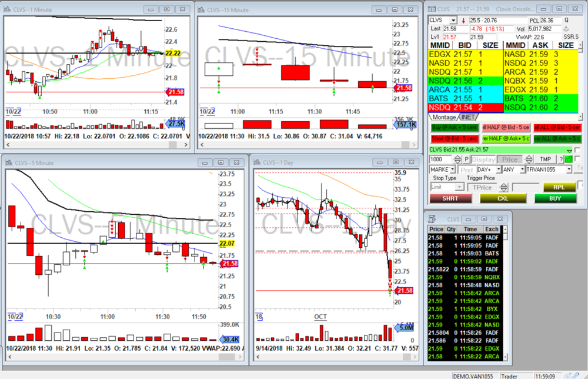Click the anchor icon next to volume
This screenshot has width=588, height=379.
tap(567, 28)
